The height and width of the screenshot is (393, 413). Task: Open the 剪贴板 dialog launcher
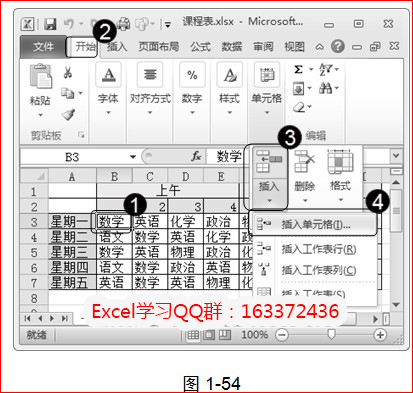click(x=81, y=135)
